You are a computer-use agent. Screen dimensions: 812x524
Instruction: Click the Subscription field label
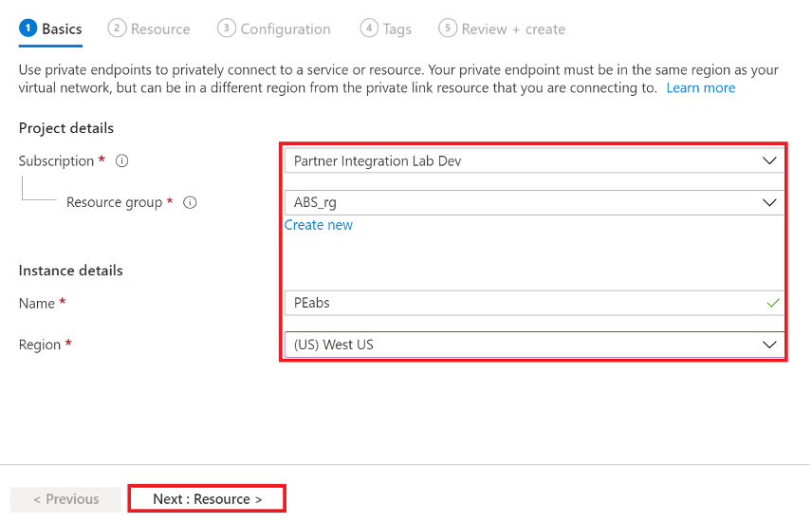click(x=56, y=161)
